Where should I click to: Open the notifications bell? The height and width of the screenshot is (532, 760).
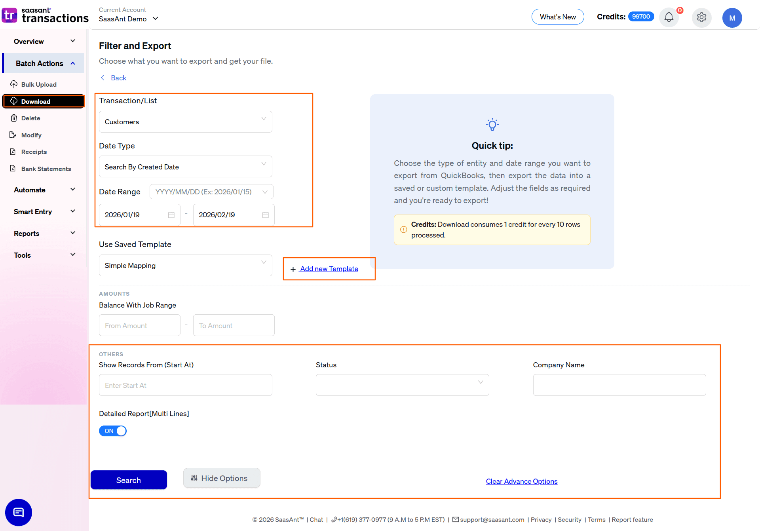tap(669, 17)
